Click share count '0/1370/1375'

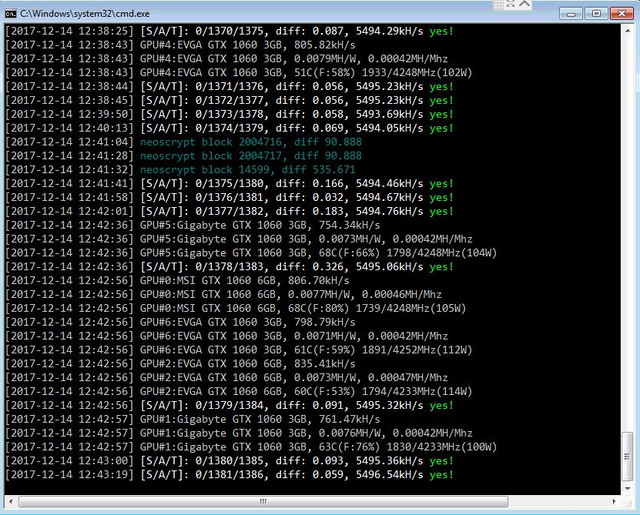coord(229,31)
